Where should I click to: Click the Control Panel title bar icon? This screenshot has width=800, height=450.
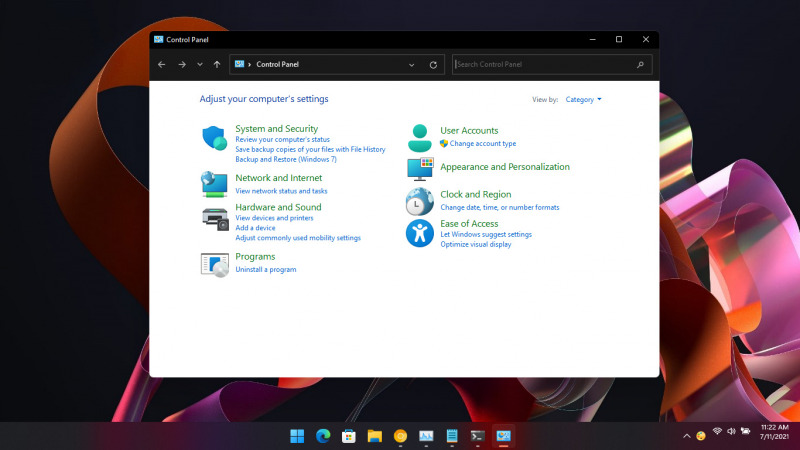pyautogui.click(x=159, y=39)
